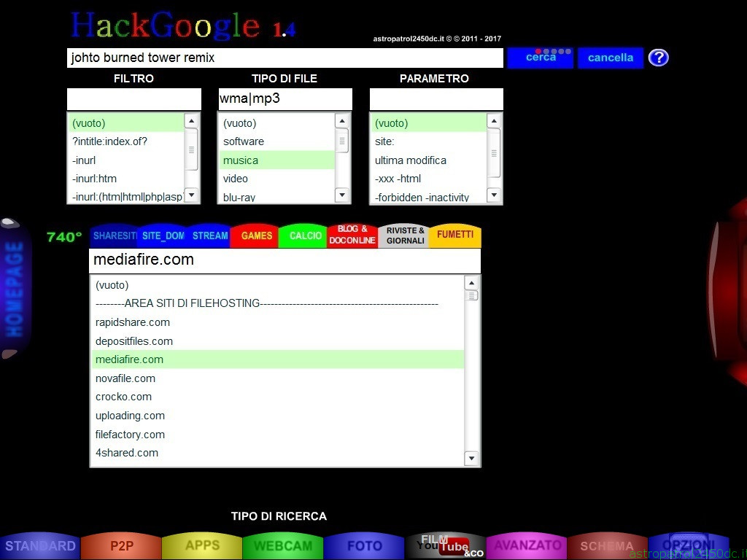Focus the PARAMETRO text field
The width and height of the screenshot is (747, 560).
(436, 99)
